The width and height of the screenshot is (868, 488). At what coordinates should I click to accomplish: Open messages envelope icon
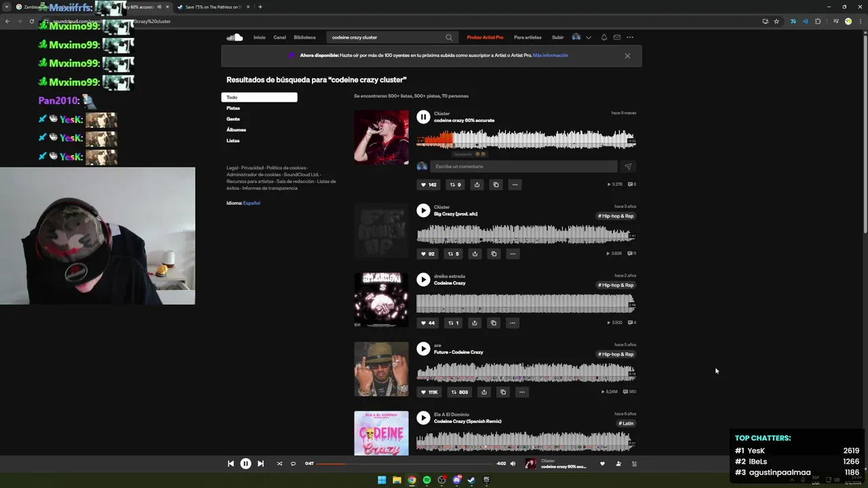click(617, 37)
